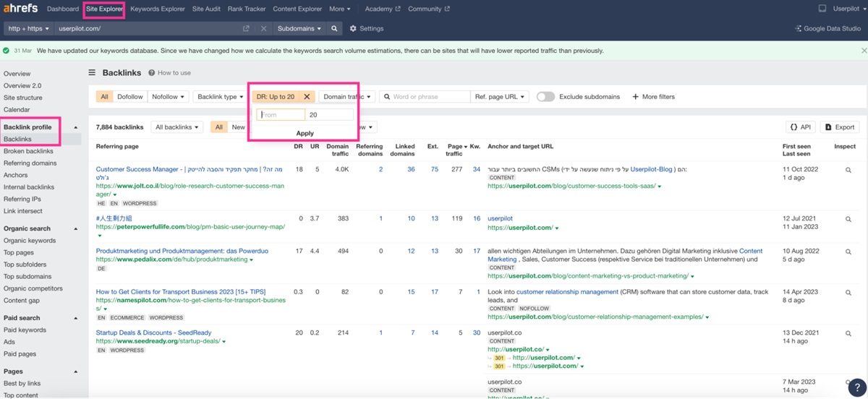868x399 pixels.
Task: Open Organic keywords in sidebar
Action: point(30,241)
